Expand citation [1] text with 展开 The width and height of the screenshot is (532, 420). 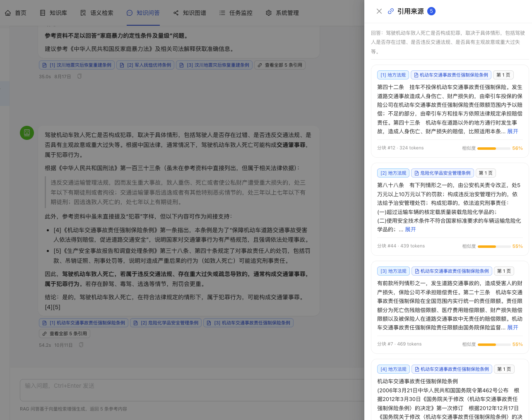pyautogui.click(x=513, y=131)
